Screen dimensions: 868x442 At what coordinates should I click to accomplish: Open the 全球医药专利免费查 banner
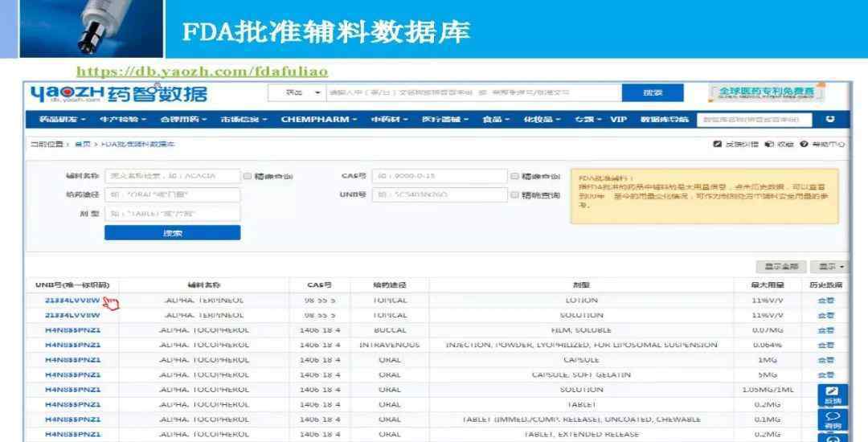tap(766, 92)
